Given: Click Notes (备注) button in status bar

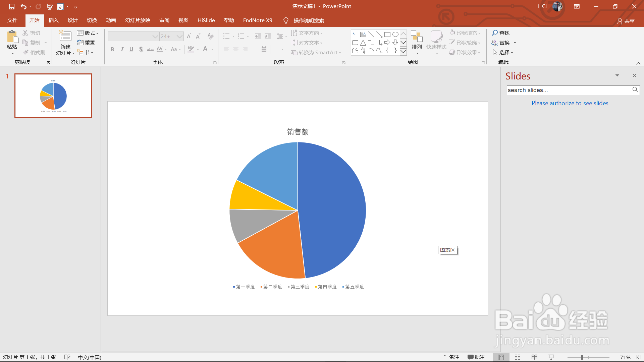Looking at the screenshot, I should (451, 357).
